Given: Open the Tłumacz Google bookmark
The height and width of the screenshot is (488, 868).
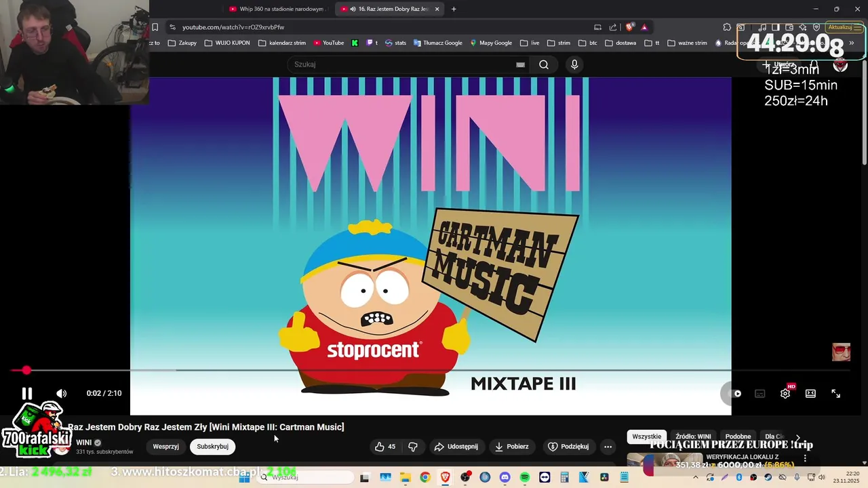Looking at the screenshot, I should pyautogui.click(x=437, y=43).
